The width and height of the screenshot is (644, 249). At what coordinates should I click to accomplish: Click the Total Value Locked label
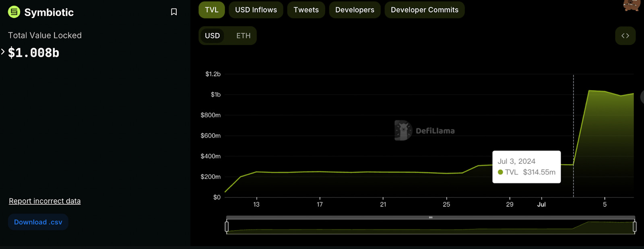tap(45, 35)
